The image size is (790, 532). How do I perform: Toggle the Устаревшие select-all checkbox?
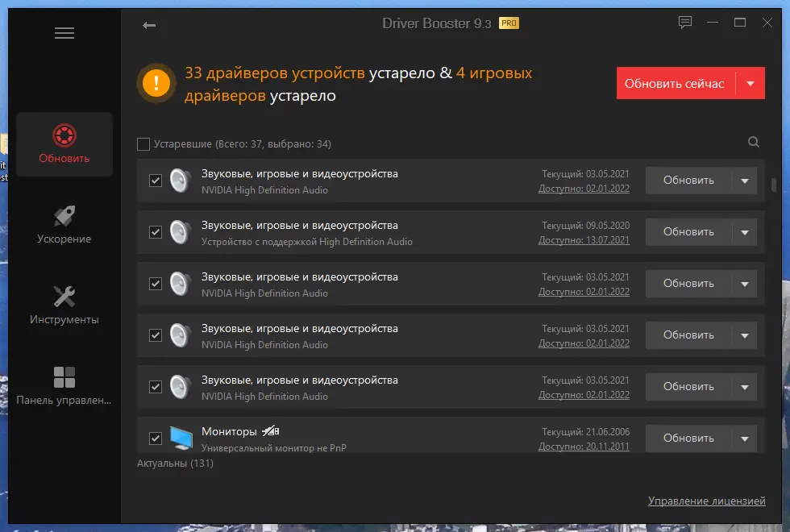tap(143, 143)
